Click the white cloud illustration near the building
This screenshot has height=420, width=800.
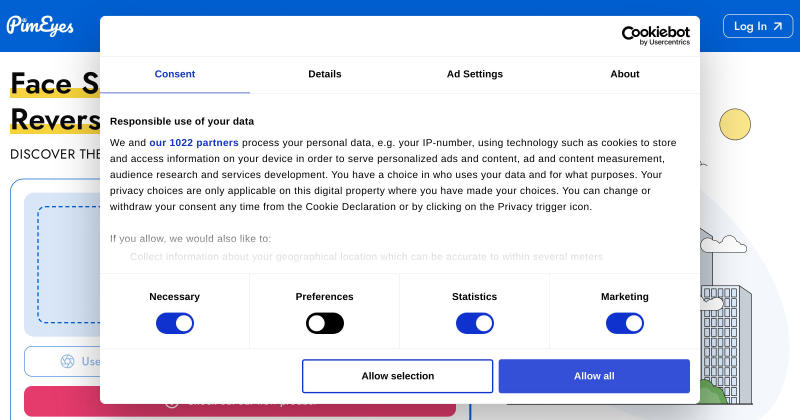723,244
